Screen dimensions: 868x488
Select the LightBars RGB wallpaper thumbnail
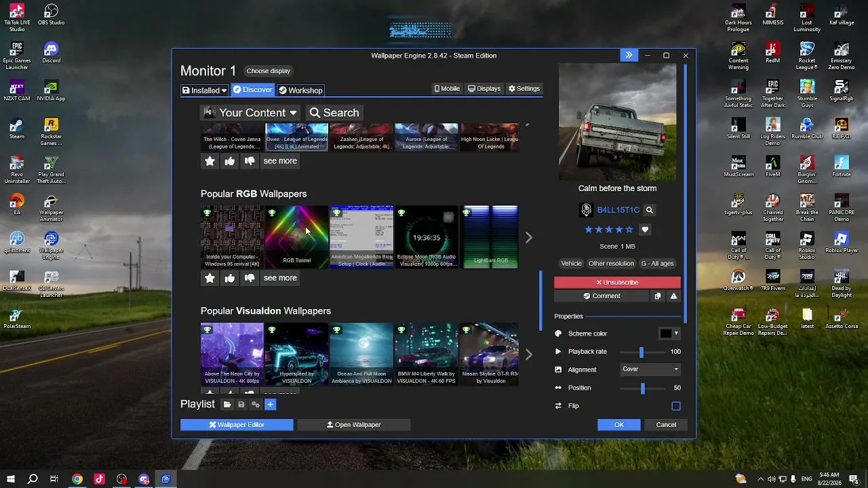(490, 237)
